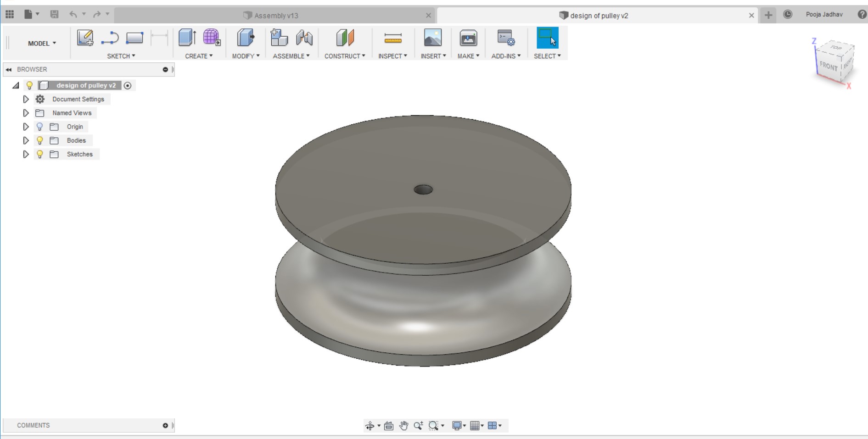
Task: Toggle visibility bulb of design of pulley v2
Action: click(29, 85)
